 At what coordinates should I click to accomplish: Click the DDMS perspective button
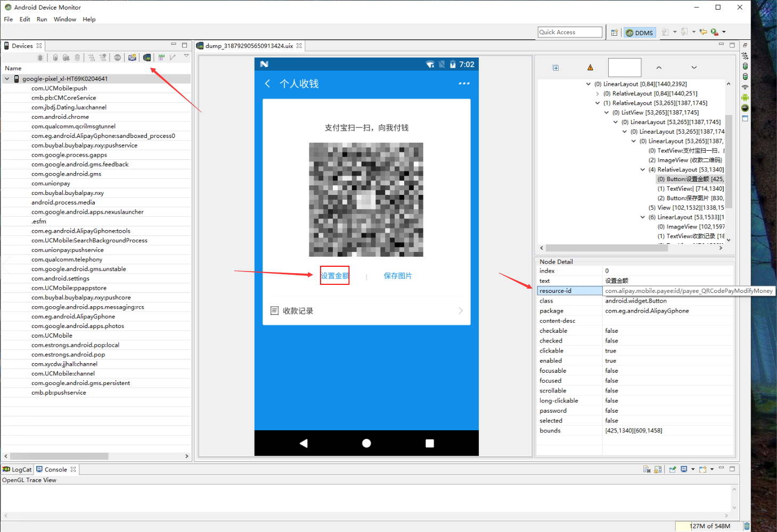(x=640, y=32)
